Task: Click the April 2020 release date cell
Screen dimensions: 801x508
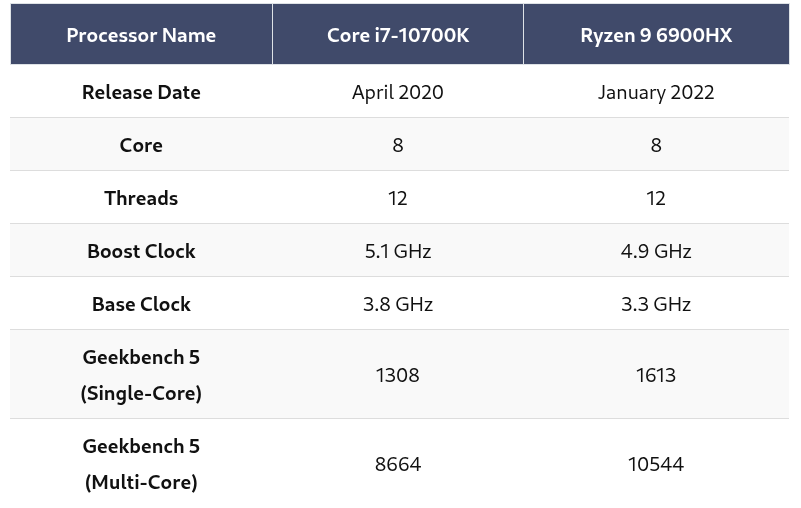Action: pyautogui.click(x=398, y=92)
